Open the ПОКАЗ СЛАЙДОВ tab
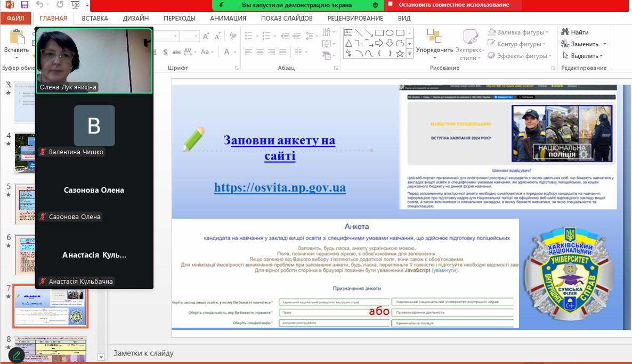632x364 pixels. click(287, 18)
